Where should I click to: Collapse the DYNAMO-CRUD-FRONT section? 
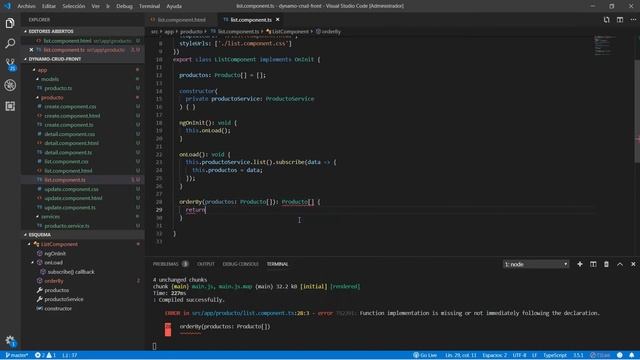point(25,59)
